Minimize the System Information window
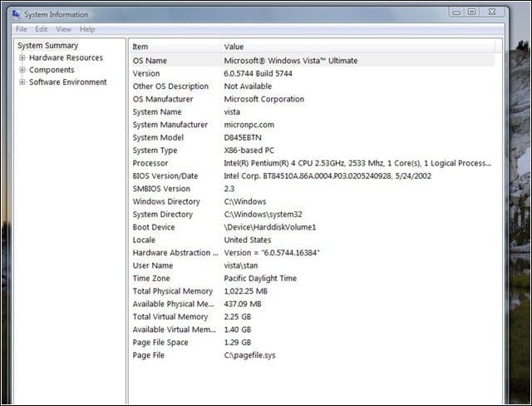 tap(456, 12)
